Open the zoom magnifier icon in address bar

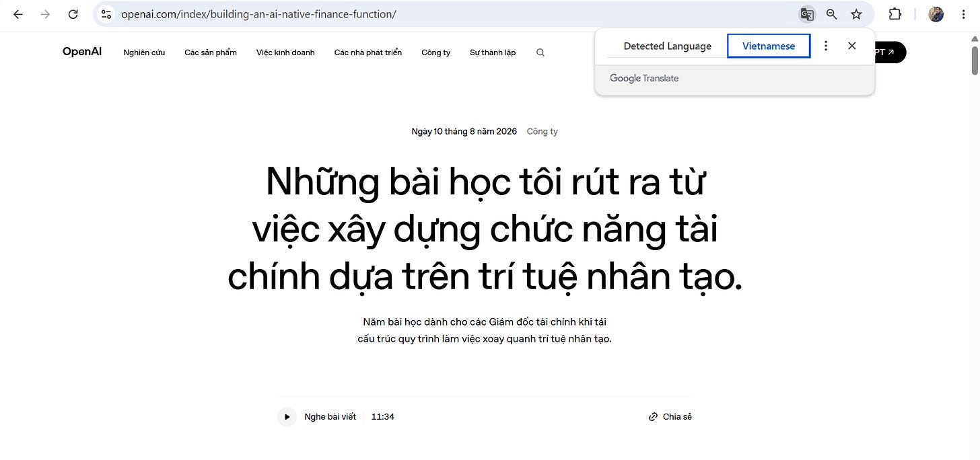[832, 14]
